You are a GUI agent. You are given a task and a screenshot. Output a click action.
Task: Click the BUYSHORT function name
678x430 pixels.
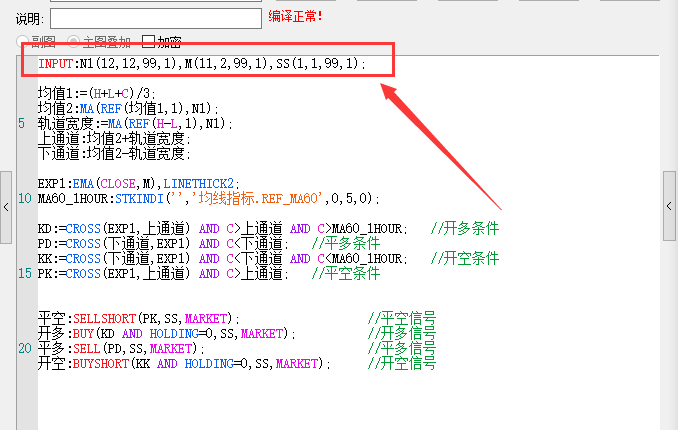point(101,364)
